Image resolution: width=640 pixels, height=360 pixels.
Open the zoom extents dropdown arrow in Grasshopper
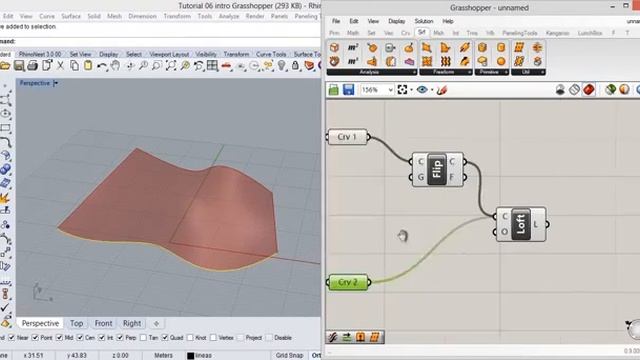pos(411,90)
